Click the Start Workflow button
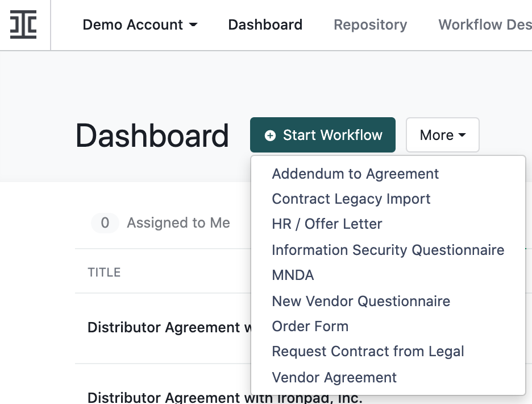532x404 pixels. pos(323,135)
